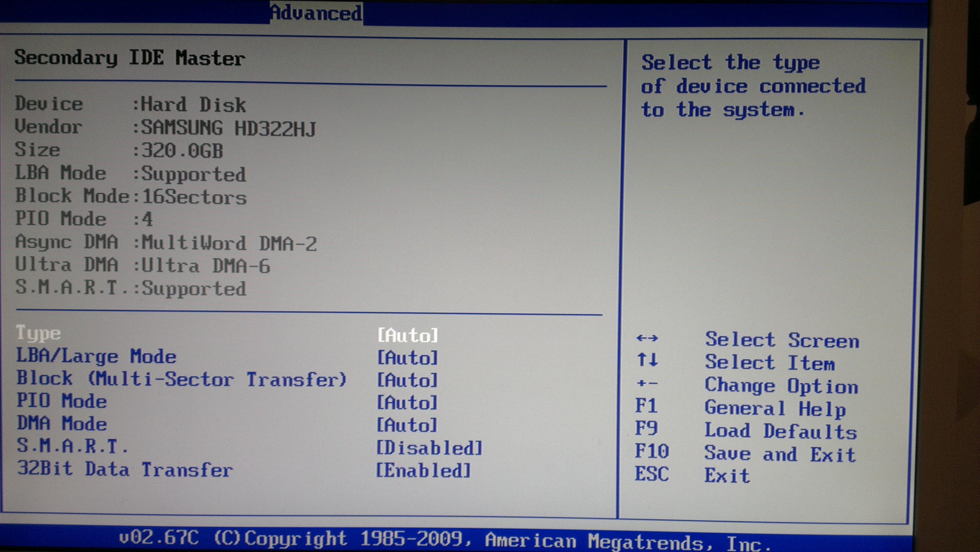Toggle 32Bit Data Transfer [Enabled] value
Screen dimensions: 980x552
coord(423,471)
